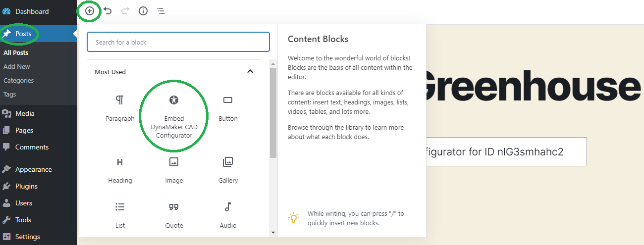Collapse the Most Used section chevron
This screenshot has width=644, height=245.
click(x=250, y=72)
